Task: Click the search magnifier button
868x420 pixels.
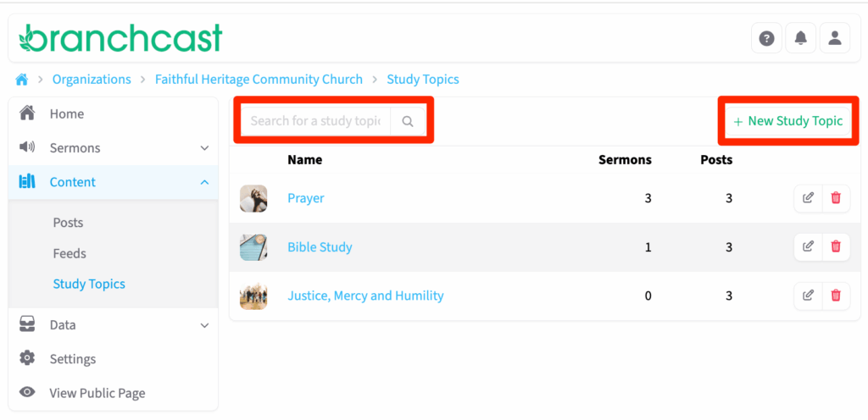Action: click(x=408, y=121)
